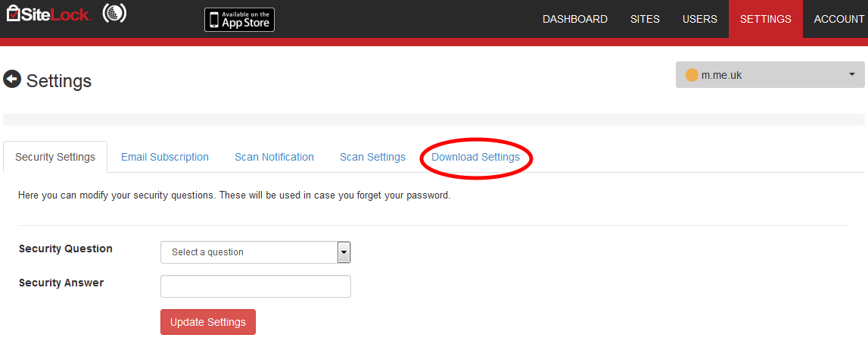Click the Security Question dropdown arrow
This screenshot has width=868, height=347.
point(344,252)
